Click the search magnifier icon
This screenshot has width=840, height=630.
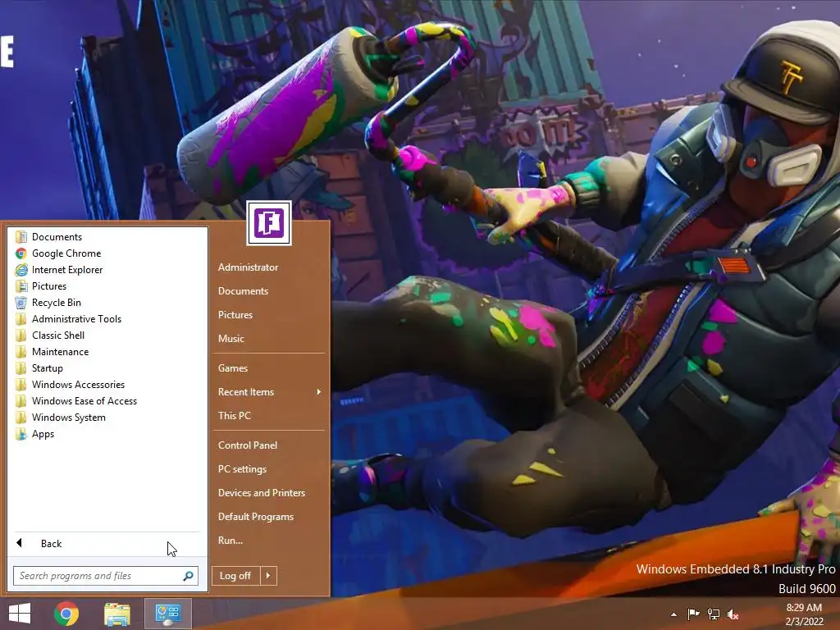coord(188,576)
